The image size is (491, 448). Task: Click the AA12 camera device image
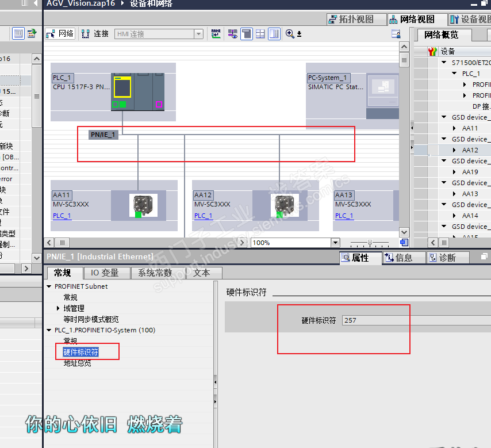point(285,205)
